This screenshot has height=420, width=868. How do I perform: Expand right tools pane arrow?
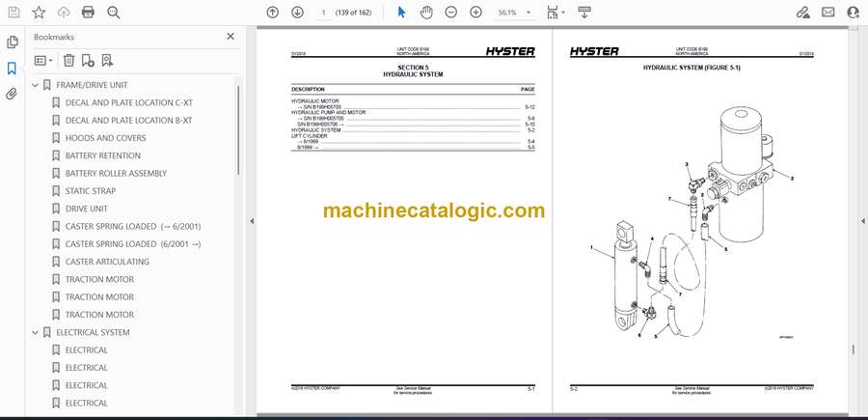pyautogui.click(x=862, y=221)
